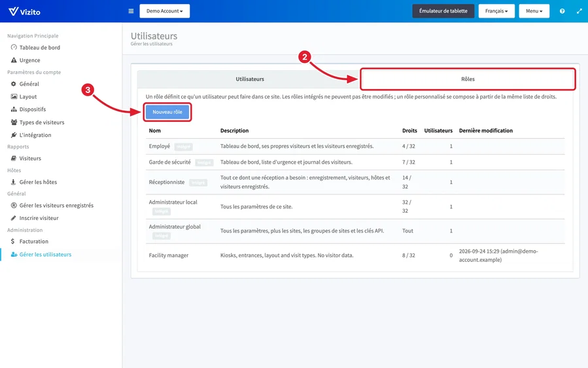Click the Employé role name

coord(160,146)
